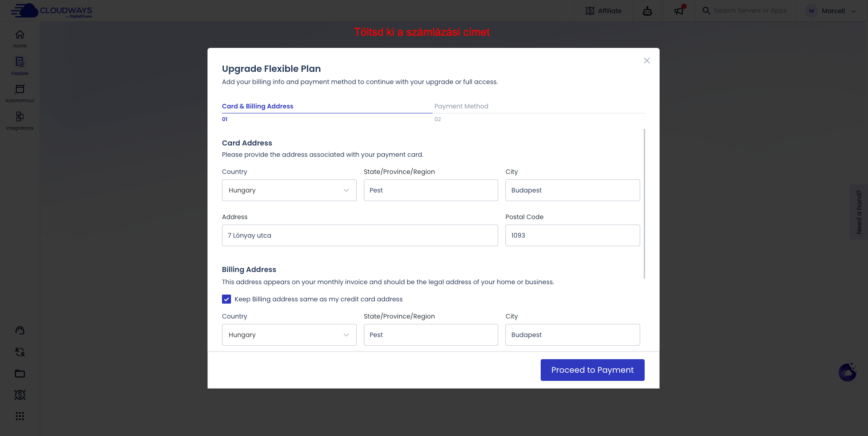Open the Autonomous sidebar icon
868x436 pixels.
click(20, 94)
